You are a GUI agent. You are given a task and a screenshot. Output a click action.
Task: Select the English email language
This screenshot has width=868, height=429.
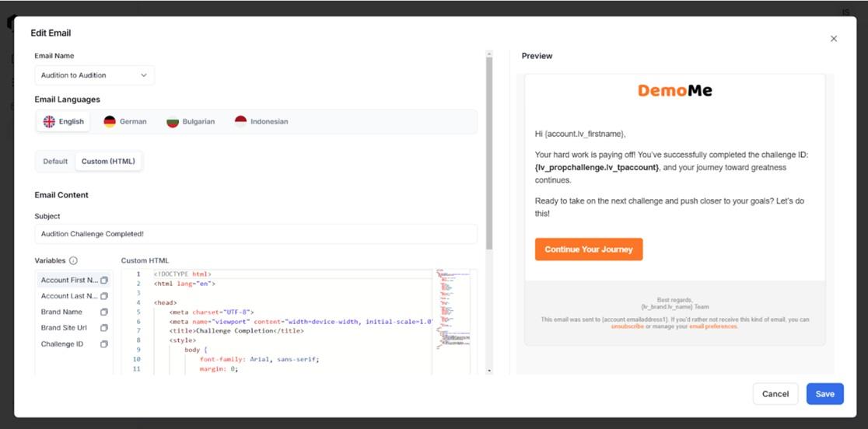coord(63,121)
